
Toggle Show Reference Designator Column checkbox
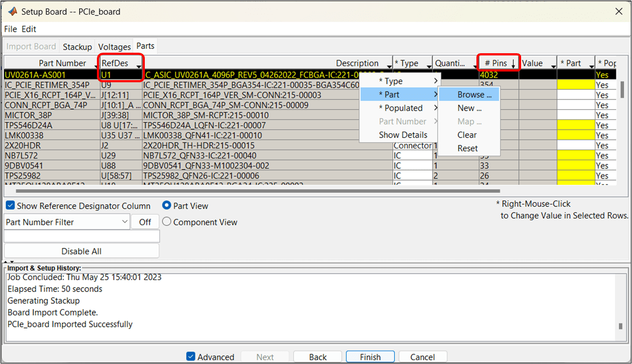pos(10,205)
